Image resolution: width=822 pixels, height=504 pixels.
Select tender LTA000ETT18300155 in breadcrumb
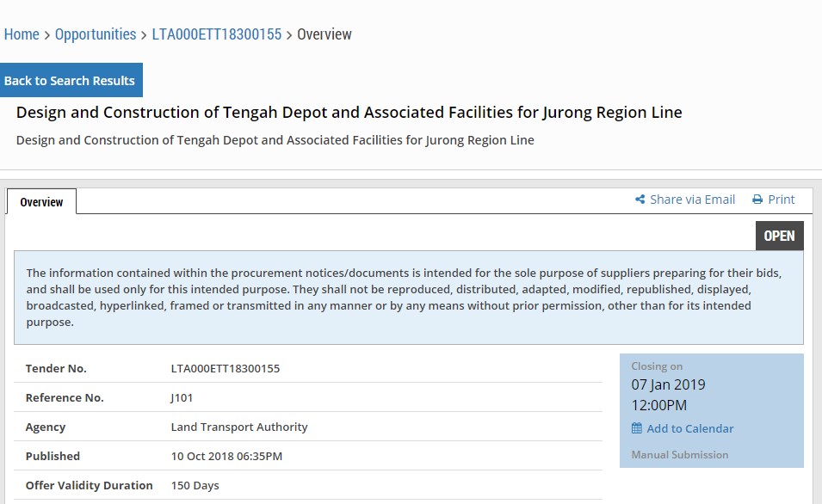(x=215, y=34)
